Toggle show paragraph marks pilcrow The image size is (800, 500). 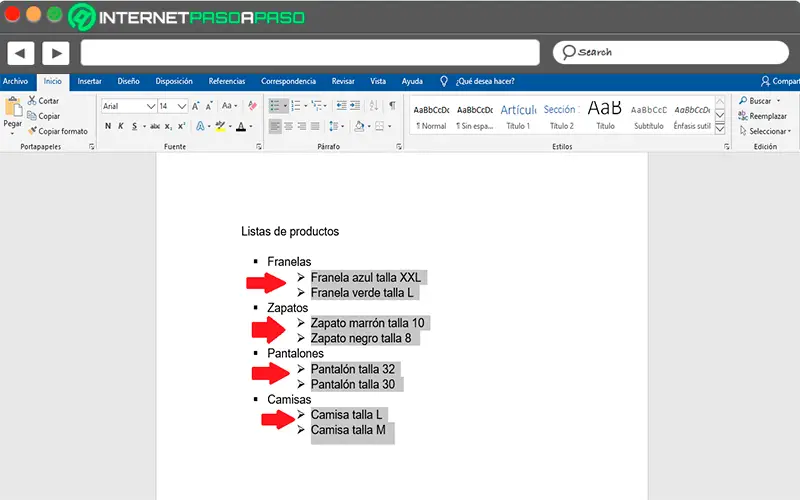[392, 106]
